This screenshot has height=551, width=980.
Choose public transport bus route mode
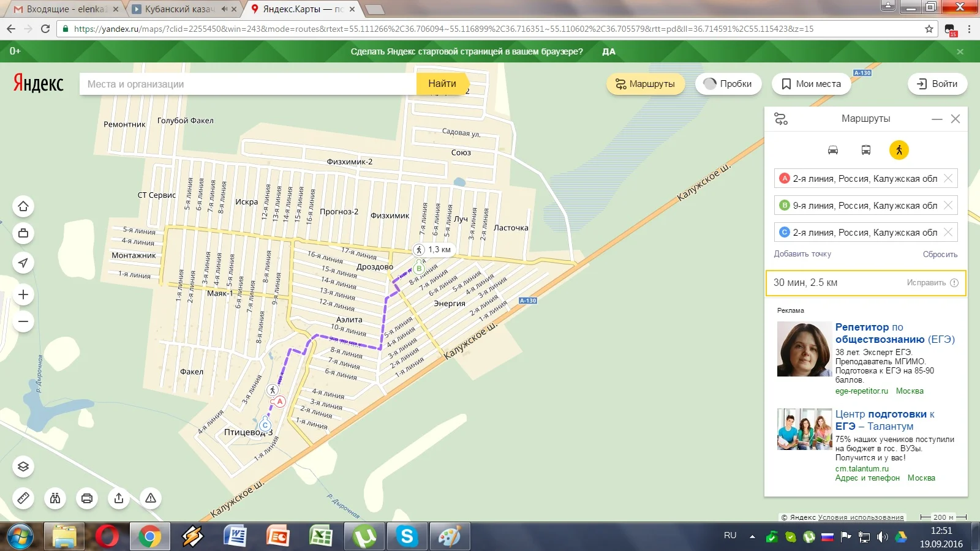coord(865,150)
